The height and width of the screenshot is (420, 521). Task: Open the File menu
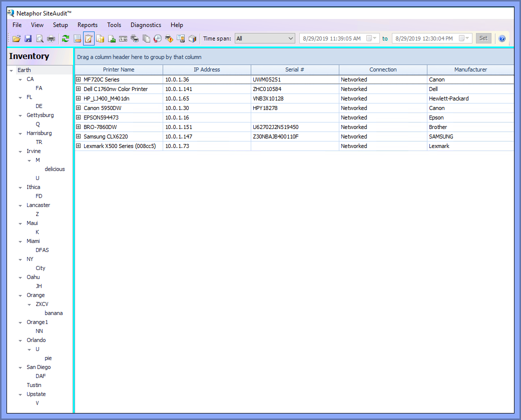pos(17,25)
